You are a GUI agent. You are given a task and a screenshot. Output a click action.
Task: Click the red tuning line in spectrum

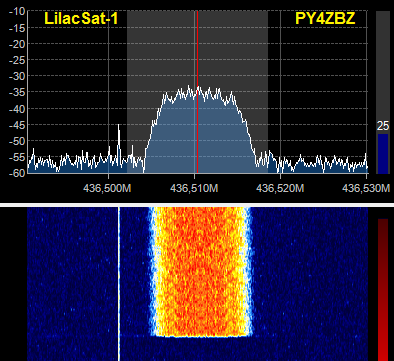197,92
